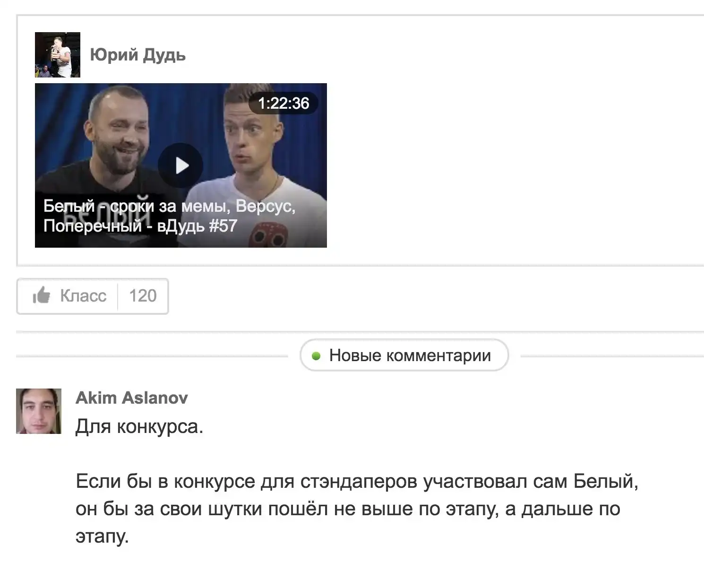Viewport: 704px width, 588px height.
Task: Load Новые комментарии
Action: [404, 355]
